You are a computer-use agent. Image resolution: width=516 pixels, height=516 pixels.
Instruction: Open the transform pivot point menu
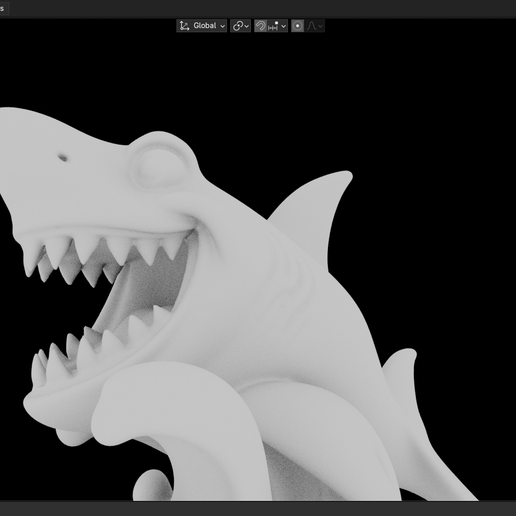coord(240,26)
